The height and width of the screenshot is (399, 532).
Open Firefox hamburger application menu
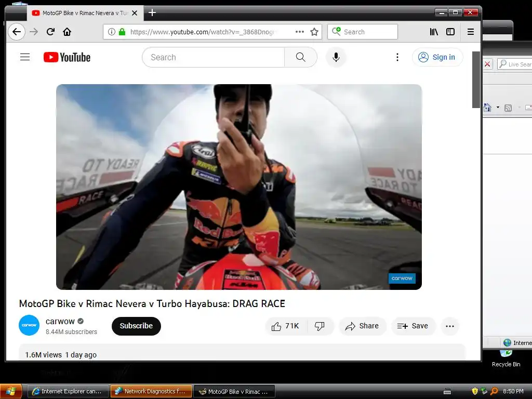tap(471, 32)
